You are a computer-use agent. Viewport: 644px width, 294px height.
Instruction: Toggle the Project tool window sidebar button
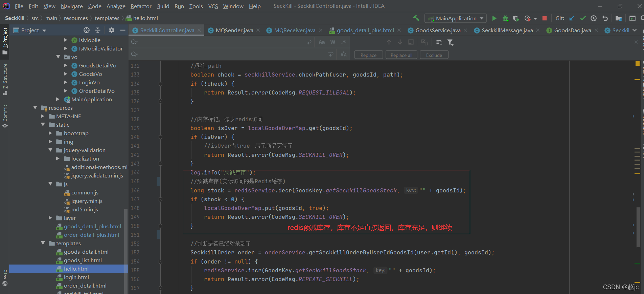[x=5, y=41]
